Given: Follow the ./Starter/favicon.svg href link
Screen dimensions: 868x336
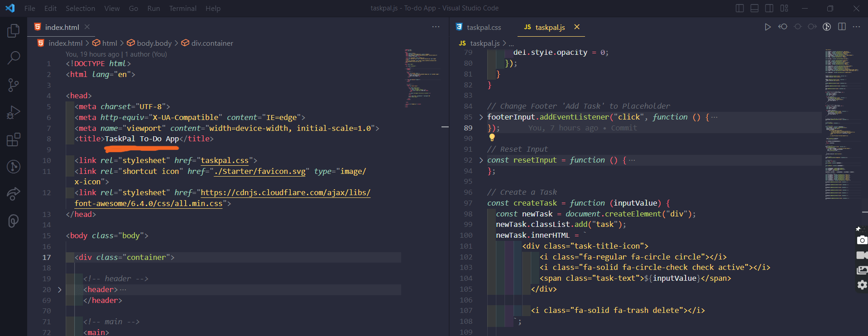Looking at the screenshot, I should click(x=260, y=171).
